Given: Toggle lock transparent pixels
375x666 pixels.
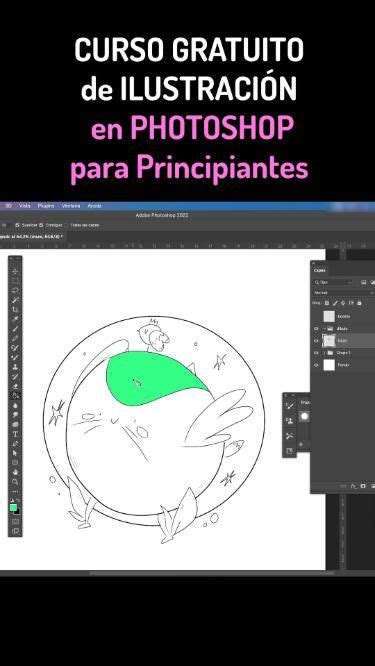Looking at the screenshot, I should (x=327, y=303).
